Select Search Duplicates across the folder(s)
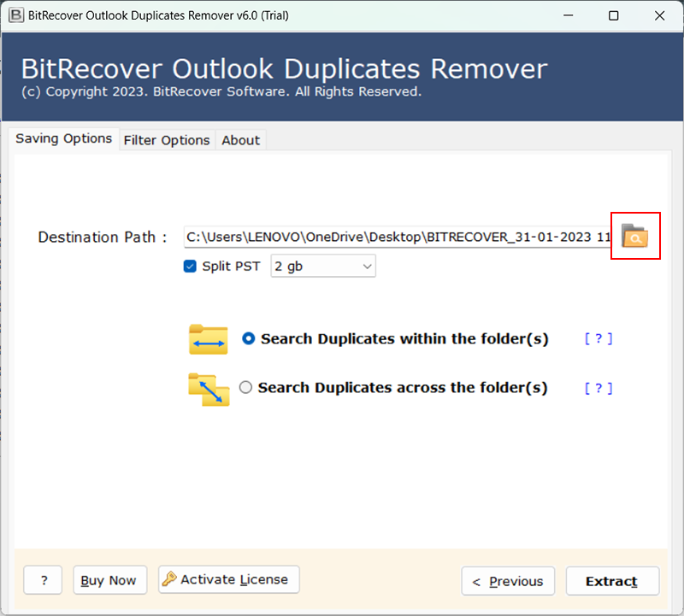 (x=246, y=388)
